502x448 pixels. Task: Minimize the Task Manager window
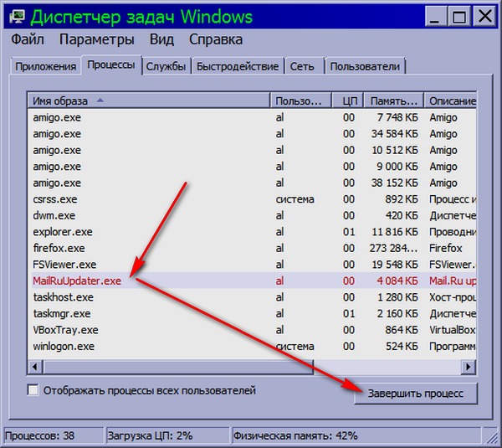tap(435, 17)
